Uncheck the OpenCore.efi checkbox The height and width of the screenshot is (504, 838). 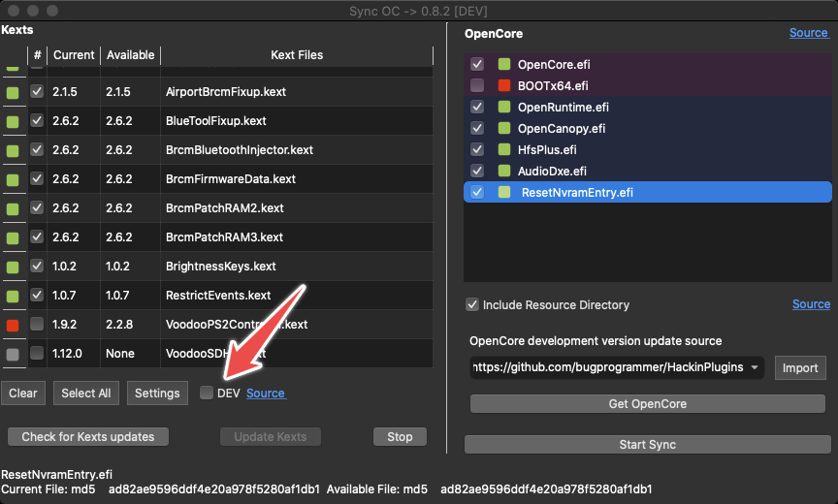tap(477, 65)
